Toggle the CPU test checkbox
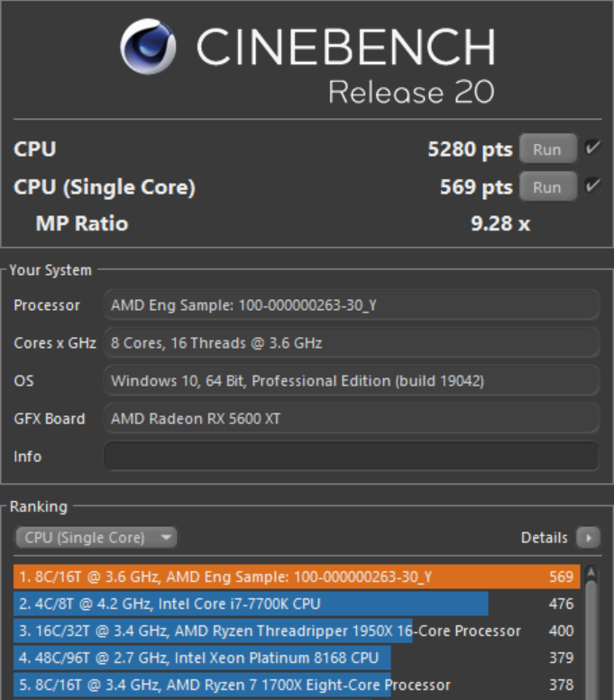Screen dimensions: 614x700 coord(592,149)
